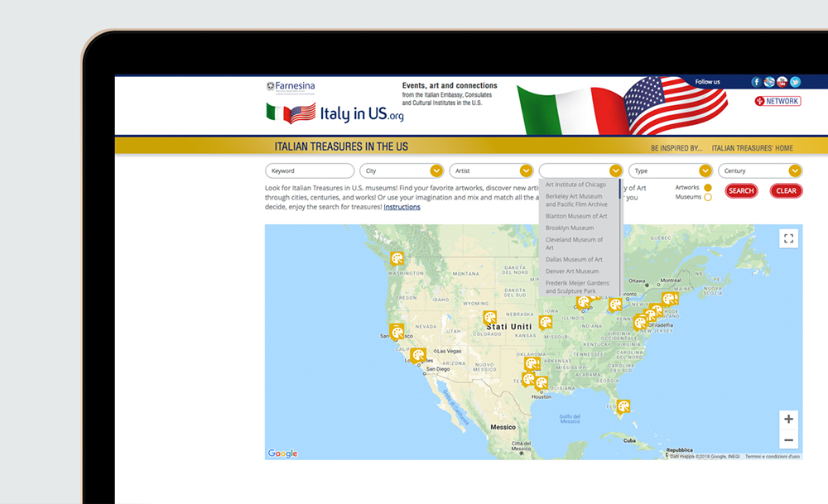Select the Florida palette map marker
Screen dimensions: 828x504
pos(623,406)
